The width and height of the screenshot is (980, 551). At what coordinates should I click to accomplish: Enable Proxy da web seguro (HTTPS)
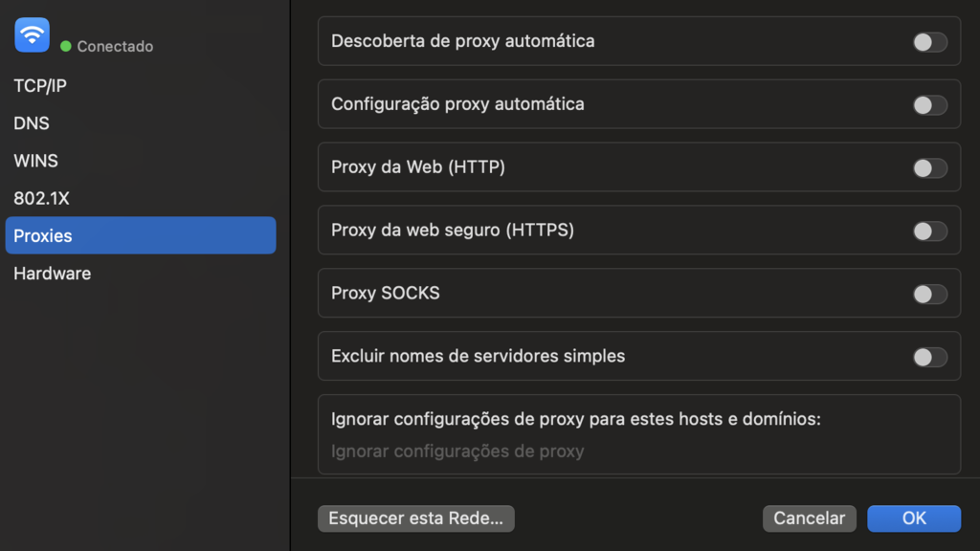(927, 230)
